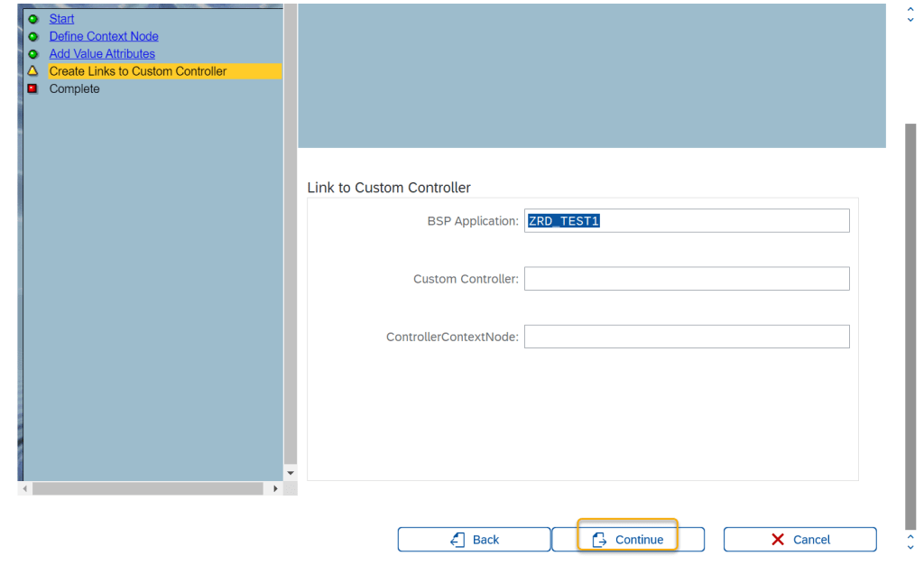
Task: Click the Continue button's arrow icon
Action: [599, 540]
